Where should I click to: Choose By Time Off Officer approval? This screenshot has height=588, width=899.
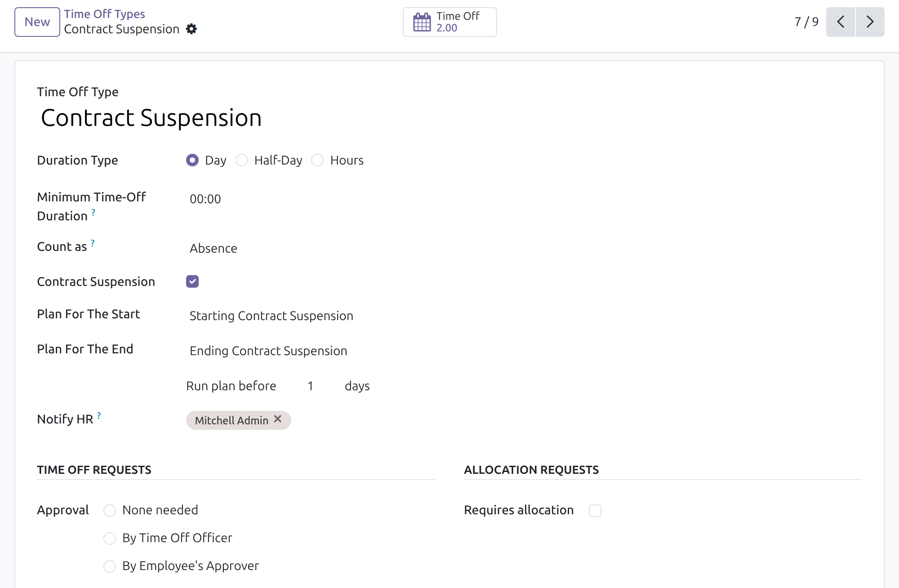110,539
